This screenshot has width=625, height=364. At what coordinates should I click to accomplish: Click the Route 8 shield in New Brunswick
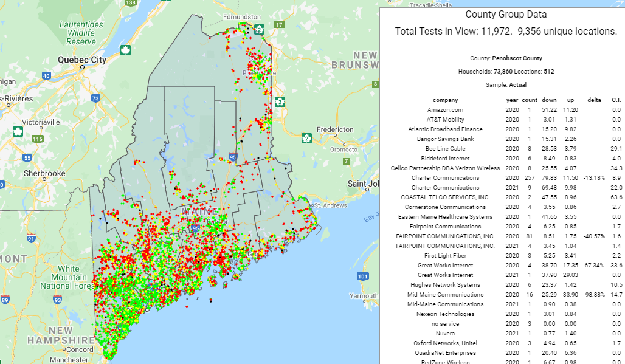click(x=375, y=84)
